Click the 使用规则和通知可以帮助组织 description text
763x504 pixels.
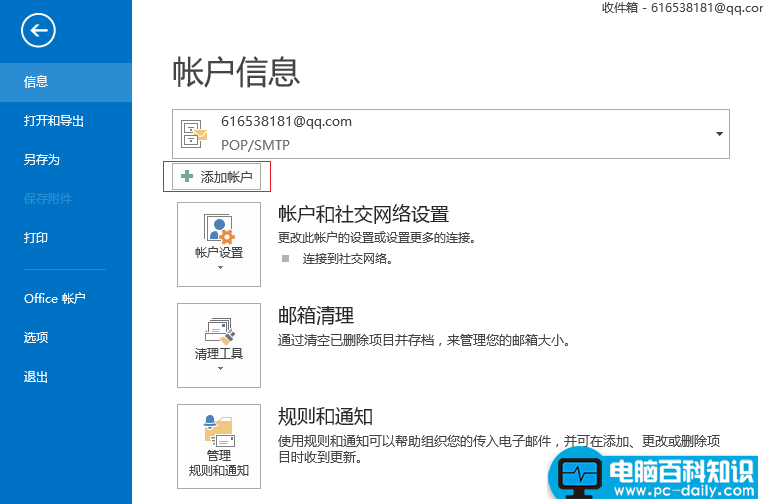(x=499, y=450)
